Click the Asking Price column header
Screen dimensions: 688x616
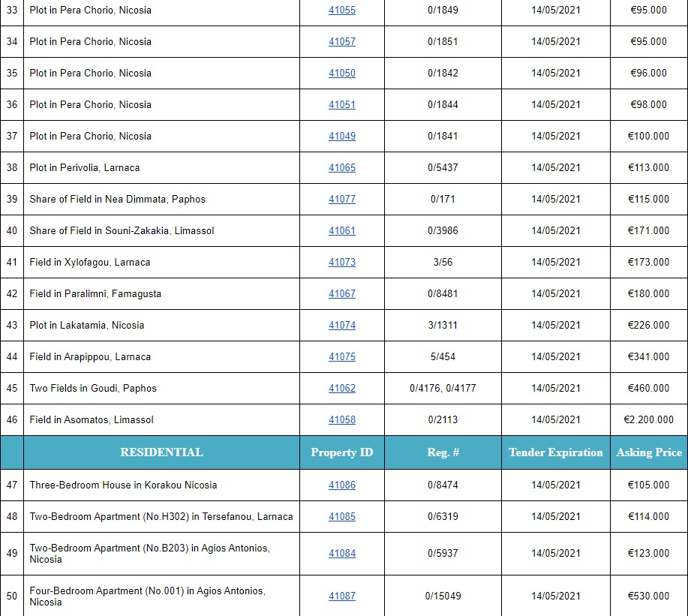click(x=649, y=452)
